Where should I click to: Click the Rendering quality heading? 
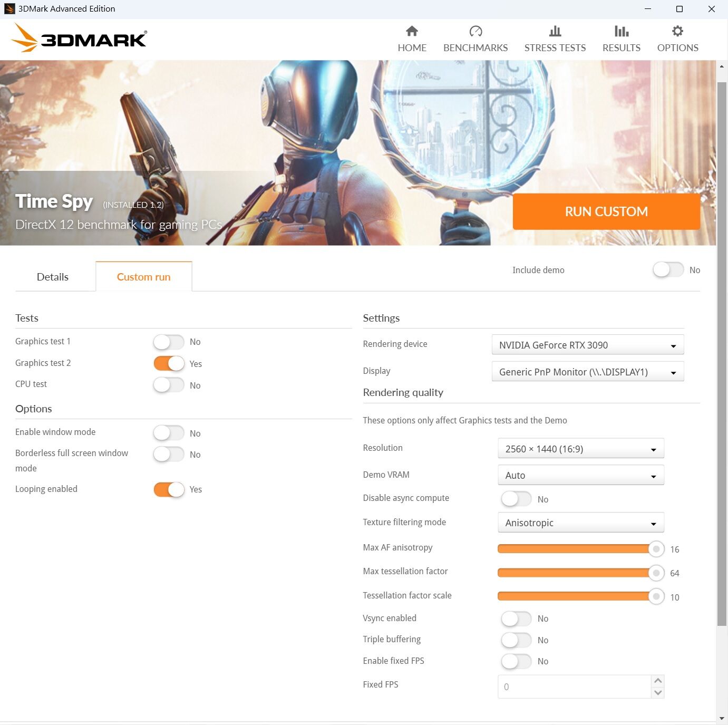(x=403, y=392)
